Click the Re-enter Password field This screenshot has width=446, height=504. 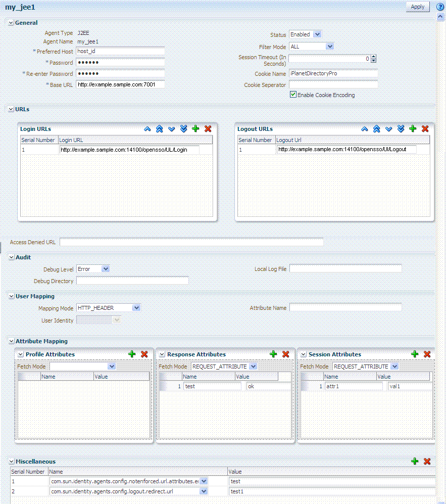point(120,74)
